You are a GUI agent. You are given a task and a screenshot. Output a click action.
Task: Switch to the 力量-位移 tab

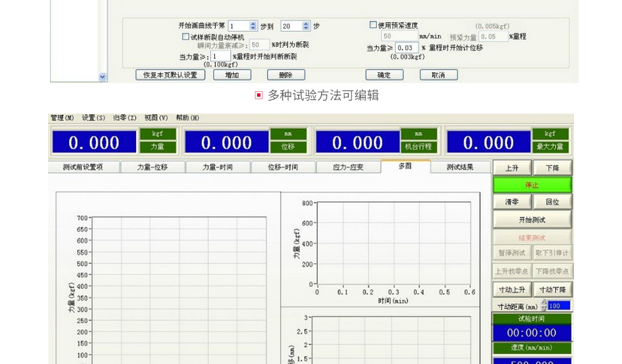coord(152,167)
